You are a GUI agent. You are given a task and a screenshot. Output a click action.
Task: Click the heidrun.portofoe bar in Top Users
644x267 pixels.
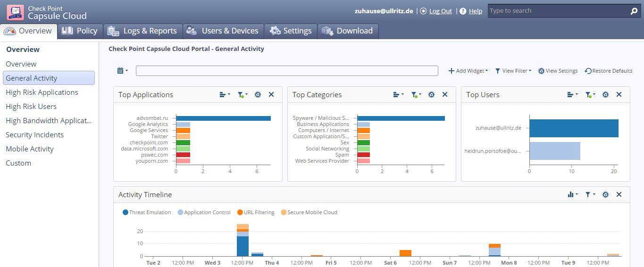point(555,151)
